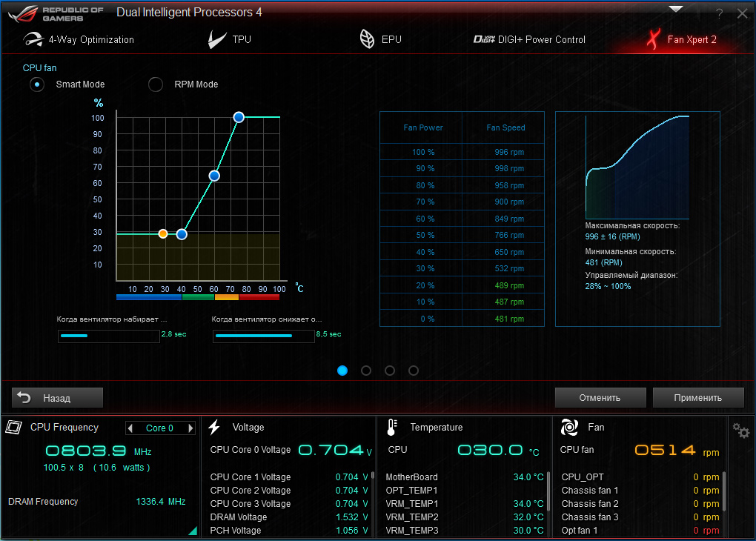Select the lowest blue curve point at 30%
The width and height of the screenshot is (756, 541).
pos(182,234)
